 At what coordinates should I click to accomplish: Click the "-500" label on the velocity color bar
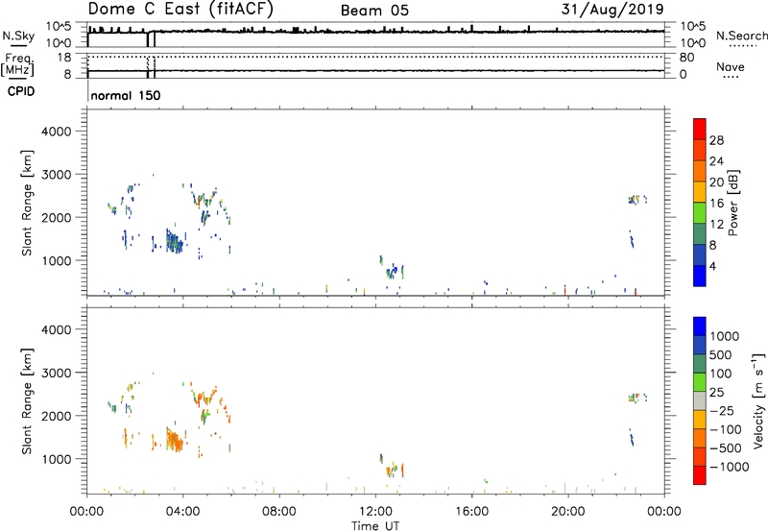pos(726,447)
